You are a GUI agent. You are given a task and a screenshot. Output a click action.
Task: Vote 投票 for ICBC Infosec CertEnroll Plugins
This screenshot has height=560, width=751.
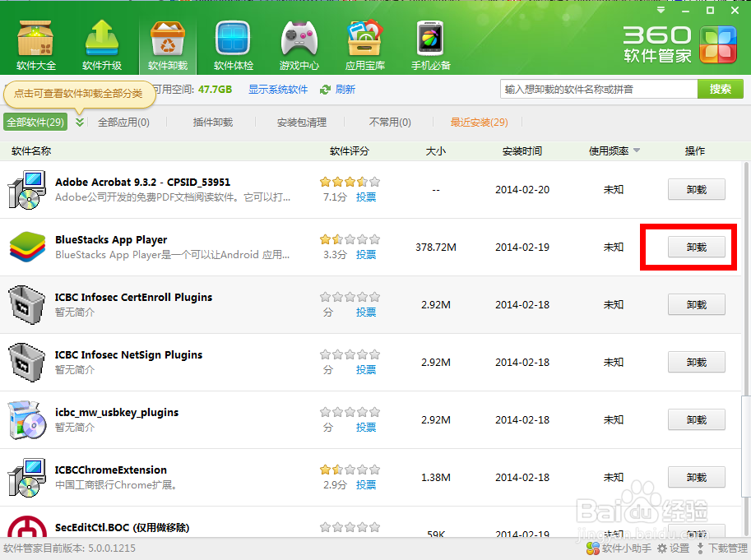(x=366, y=312)
